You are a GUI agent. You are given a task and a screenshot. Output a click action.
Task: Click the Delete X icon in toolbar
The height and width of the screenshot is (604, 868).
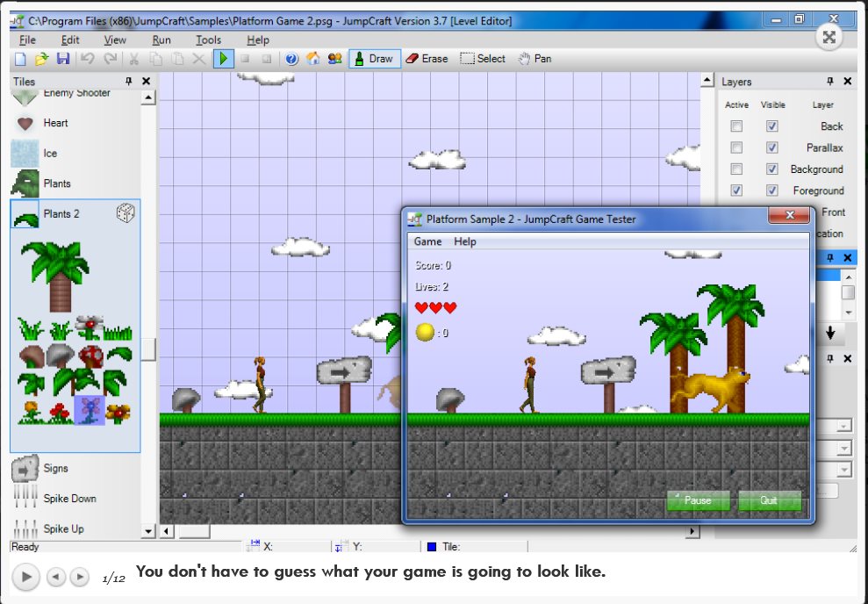198,59
